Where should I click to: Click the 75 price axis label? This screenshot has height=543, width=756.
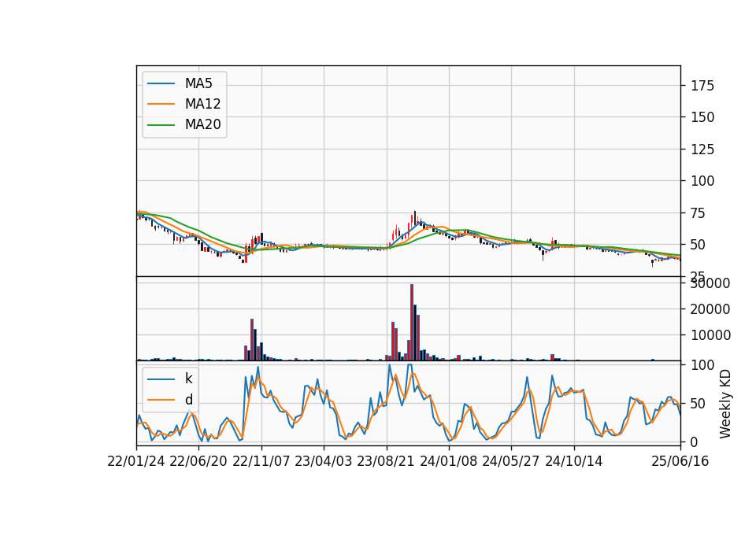(x=699, y=213)
